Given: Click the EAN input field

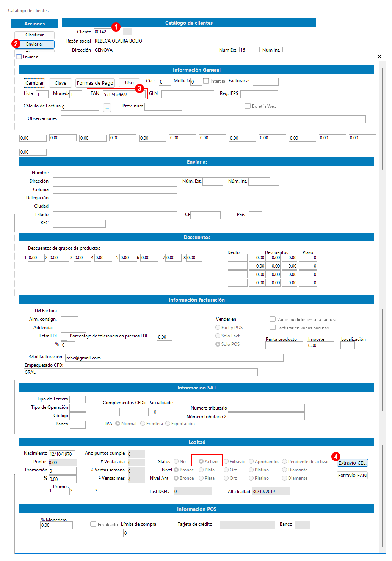Looking at the screenshot, I should 124,95.
